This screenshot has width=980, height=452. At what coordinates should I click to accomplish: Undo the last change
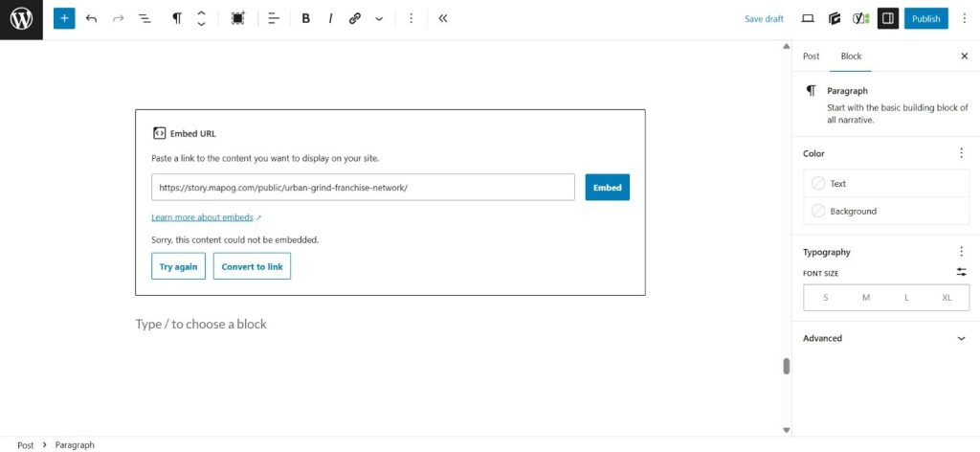point(91,19)
